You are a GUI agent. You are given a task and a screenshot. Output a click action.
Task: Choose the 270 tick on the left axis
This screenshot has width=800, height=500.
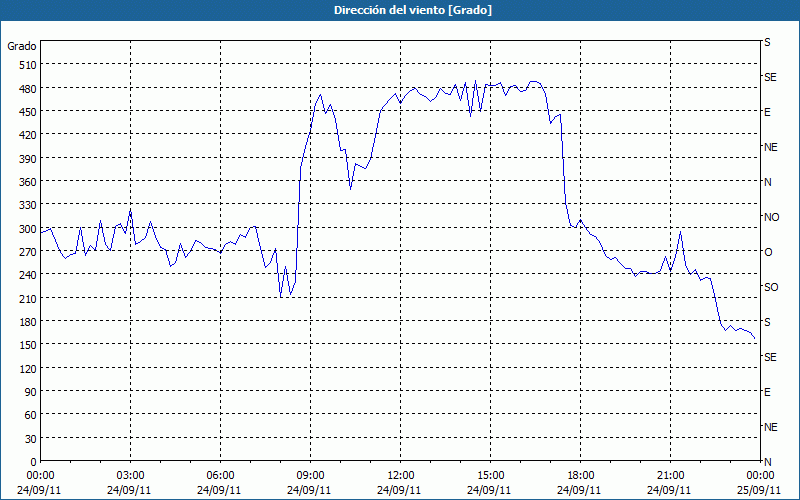click(x=28, y=252)
